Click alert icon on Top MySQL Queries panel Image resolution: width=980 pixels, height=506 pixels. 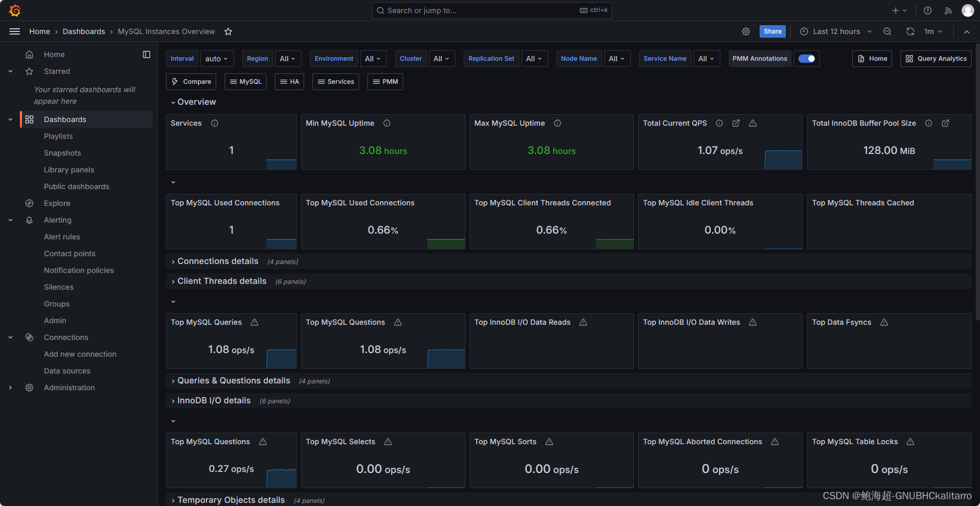(254, 322)
